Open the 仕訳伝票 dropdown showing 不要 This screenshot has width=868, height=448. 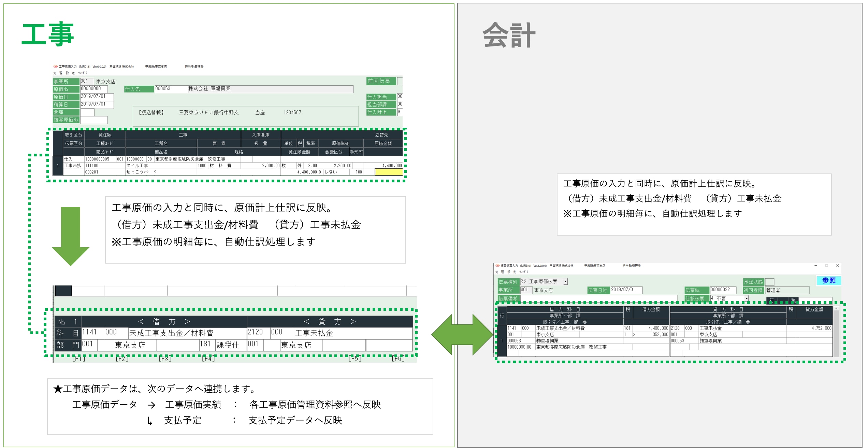click(x=747, y=299)
